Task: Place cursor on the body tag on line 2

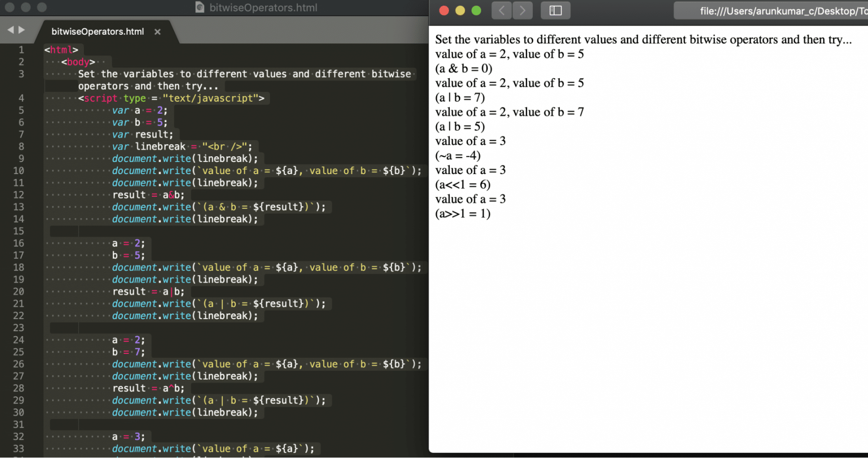Action: pyautogui.click(x=78, y=62)
